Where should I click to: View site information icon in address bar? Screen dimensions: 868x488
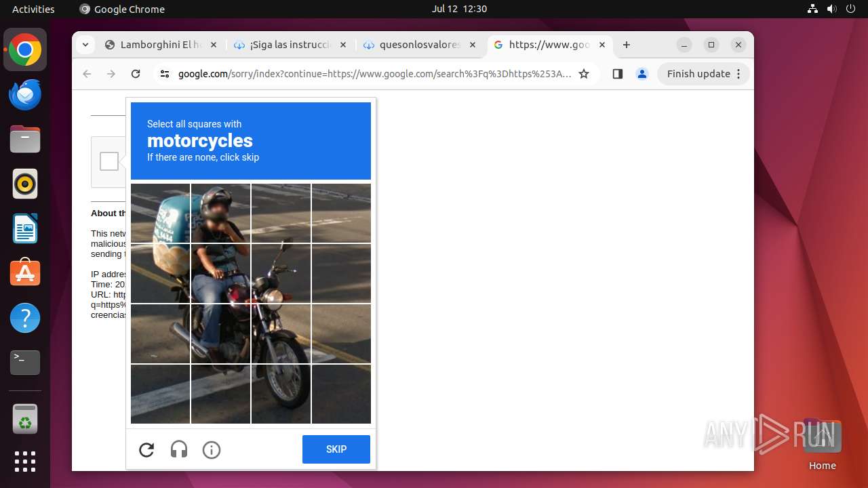coord(164,74)
